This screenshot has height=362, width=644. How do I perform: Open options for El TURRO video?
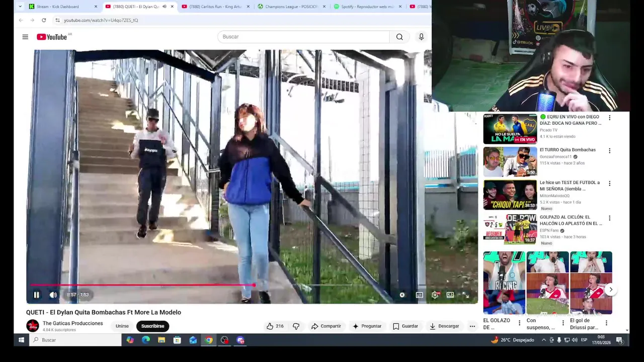(x=609, y=150)
